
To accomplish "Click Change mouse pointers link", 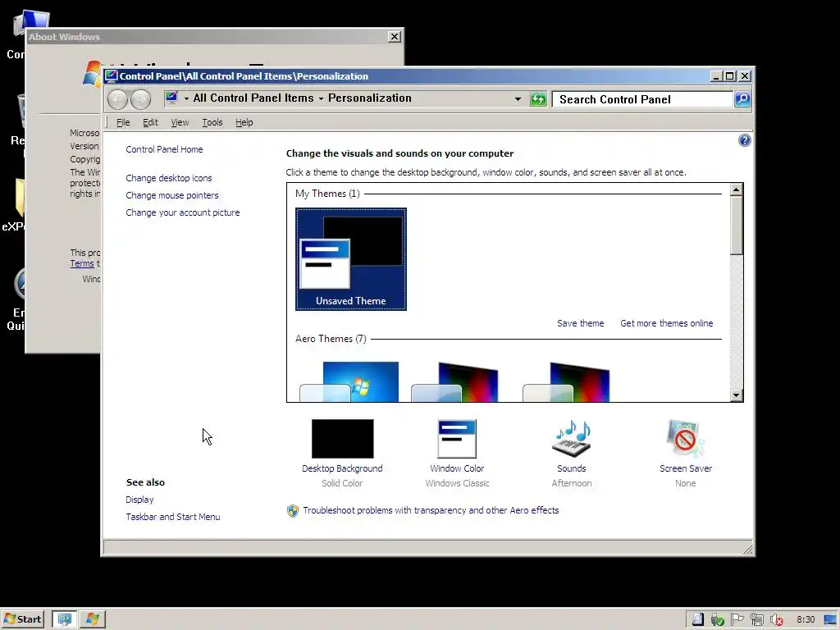I will [172, 195].
